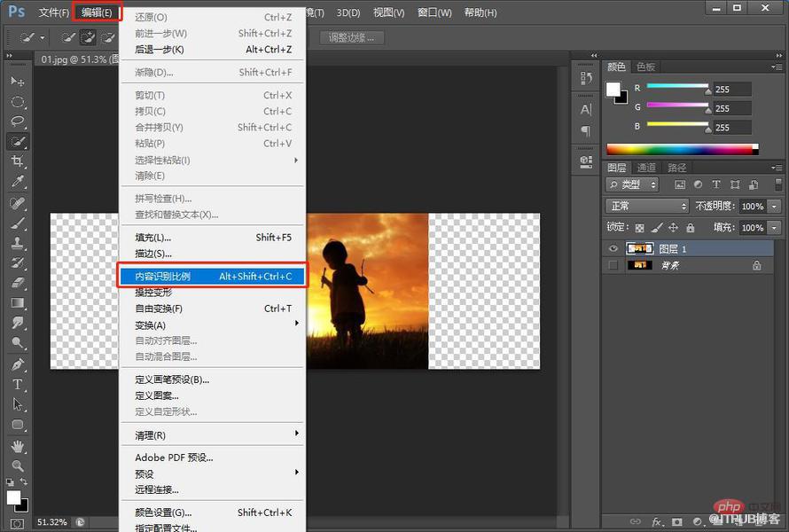
Task: Open the collapsed Paragraph panel icon
Action: tap(586, 131)
